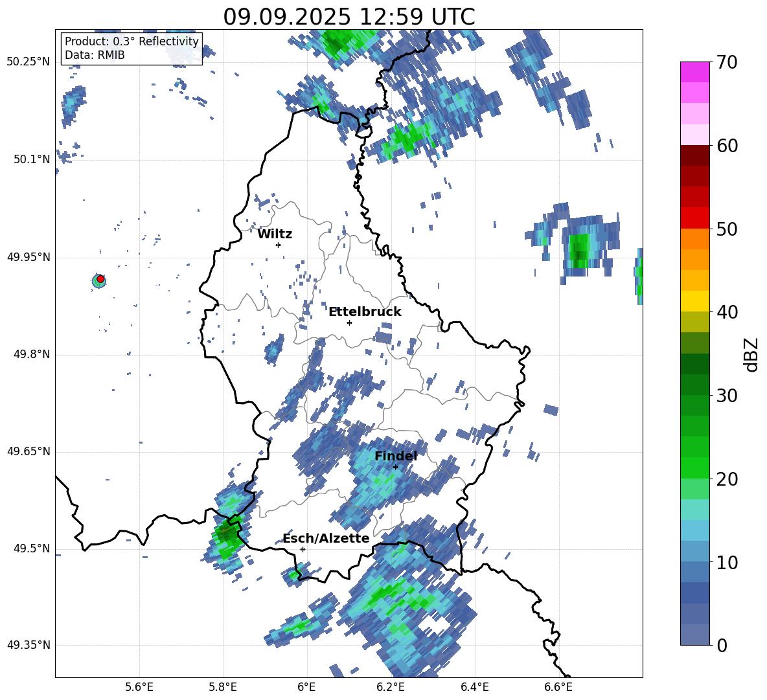The height and width of the screenshot is (700, 767).
Task: Click the 0 colorbar tick label
Action: coord(722,645)
